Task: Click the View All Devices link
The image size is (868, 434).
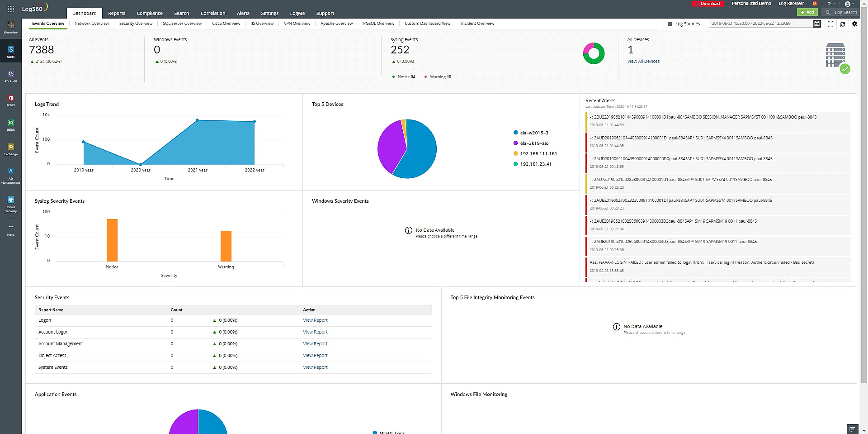Action: tap(643, 61)
